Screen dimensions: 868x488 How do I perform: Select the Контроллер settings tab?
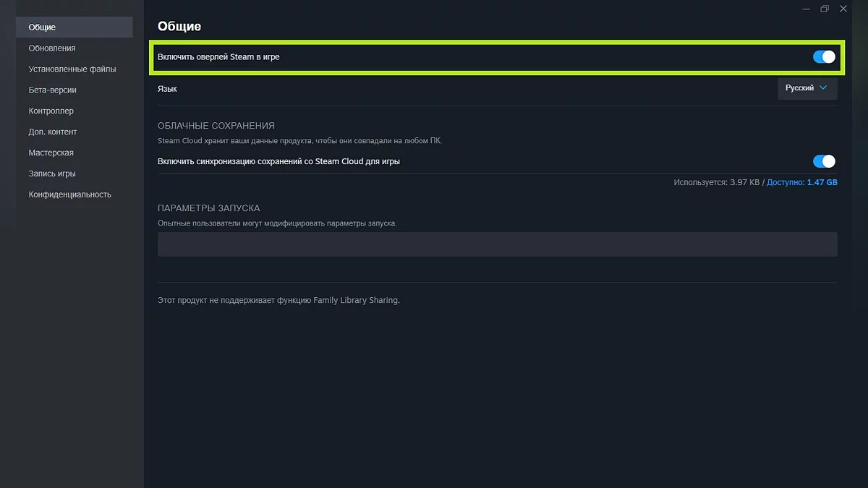click(51, 111)
